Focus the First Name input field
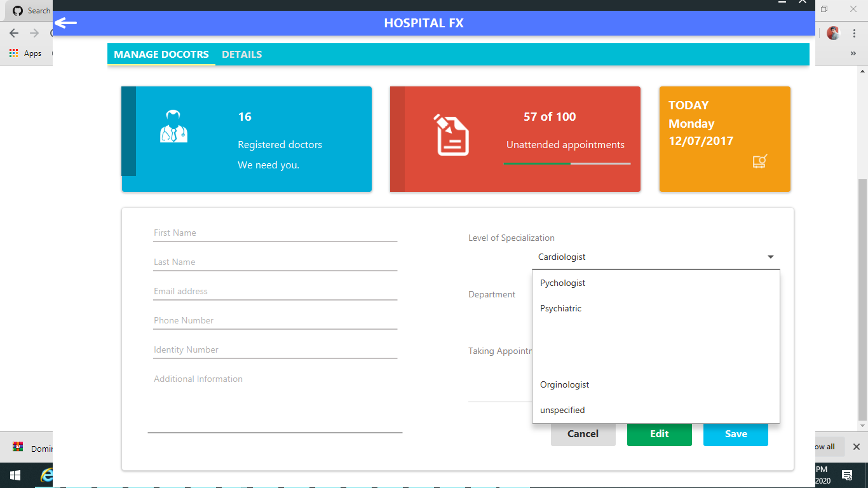The image size is (868, 488). [275, 233]
